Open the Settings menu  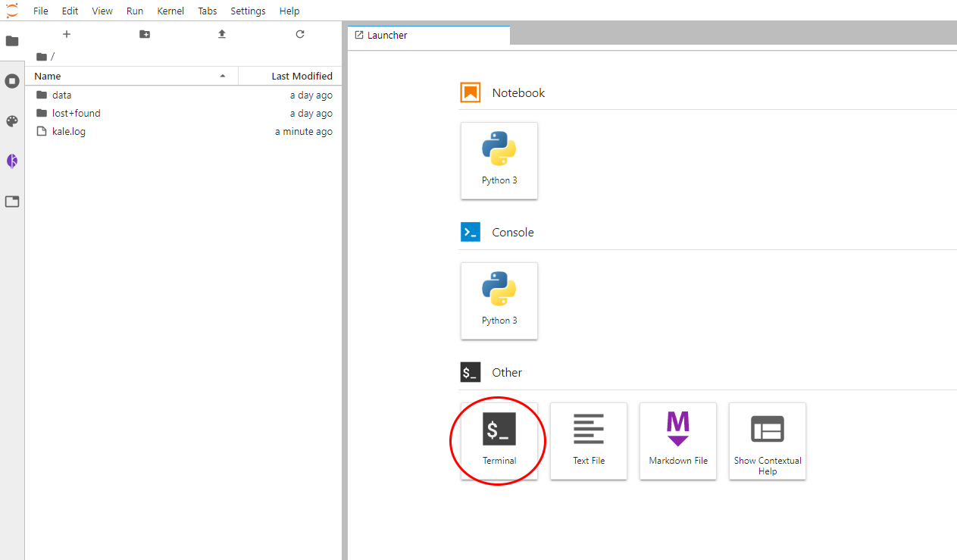248,11
